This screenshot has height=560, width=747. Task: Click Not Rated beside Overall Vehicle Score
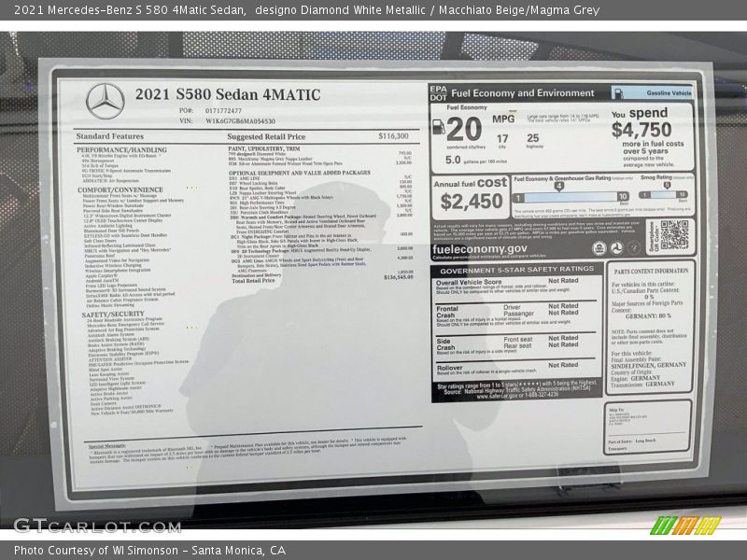(x=563, y=281)
